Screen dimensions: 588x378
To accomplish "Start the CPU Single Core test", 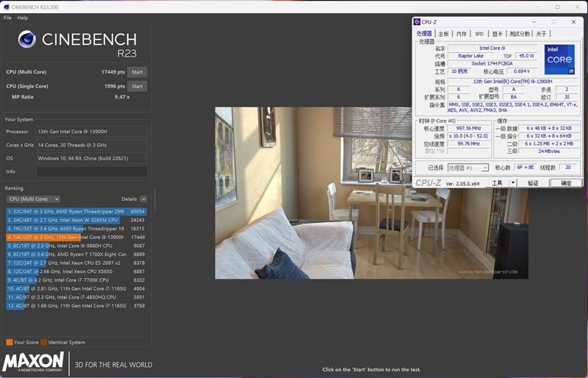I will pos(137,86).
